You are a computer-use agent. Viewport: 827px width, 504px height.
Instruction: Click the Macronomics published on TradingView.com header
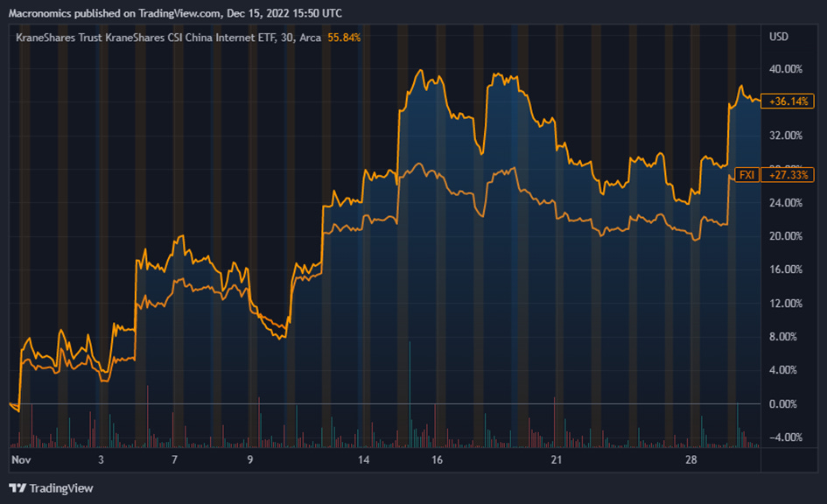click(175, 14)
